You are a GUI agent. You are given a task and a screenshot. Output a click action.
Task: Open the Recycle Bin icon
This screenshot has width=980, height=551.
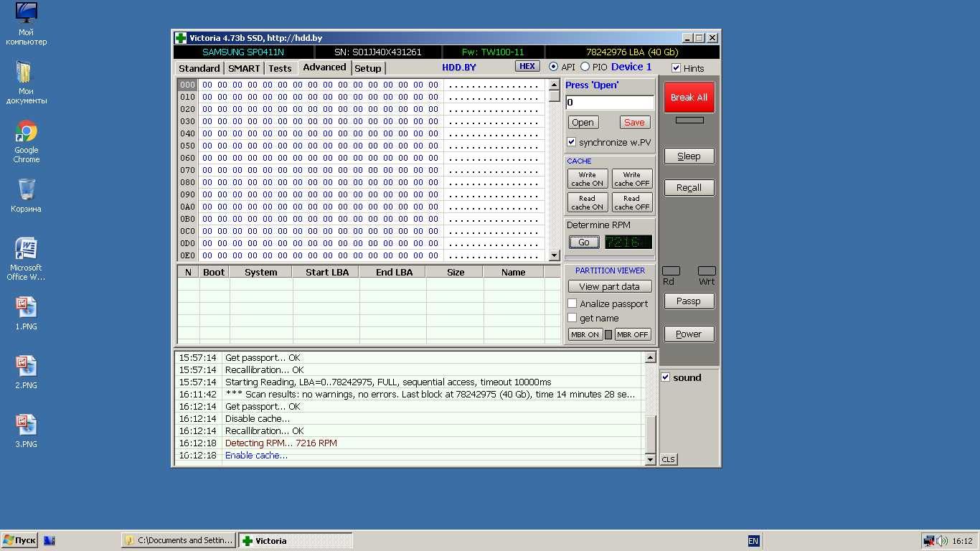point(27,195)
